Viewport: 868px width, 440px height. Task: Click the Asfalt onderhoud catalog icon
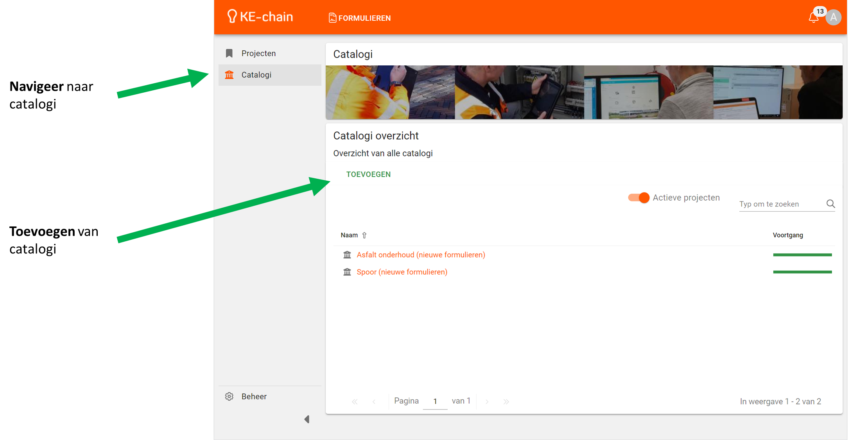coord(347,255)
